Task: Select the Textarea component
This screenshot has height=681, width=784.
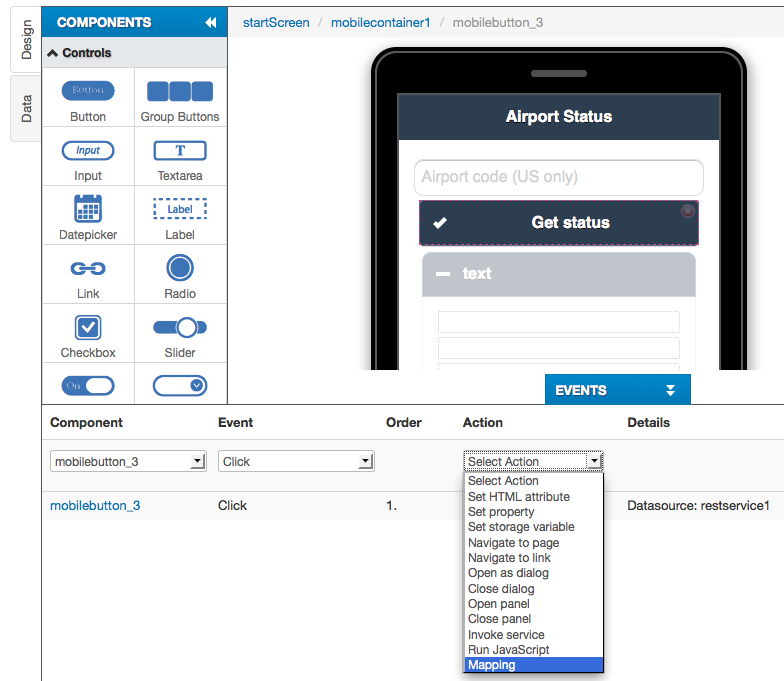Action: [180, 150]
